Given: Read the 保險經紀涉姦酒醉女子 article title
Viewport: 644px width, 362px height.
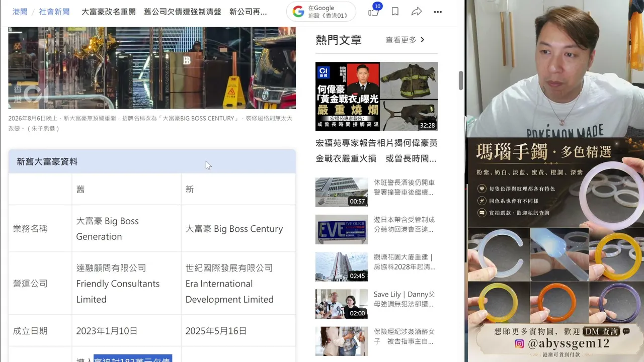Looking at the screenshot, I should 405,337.
